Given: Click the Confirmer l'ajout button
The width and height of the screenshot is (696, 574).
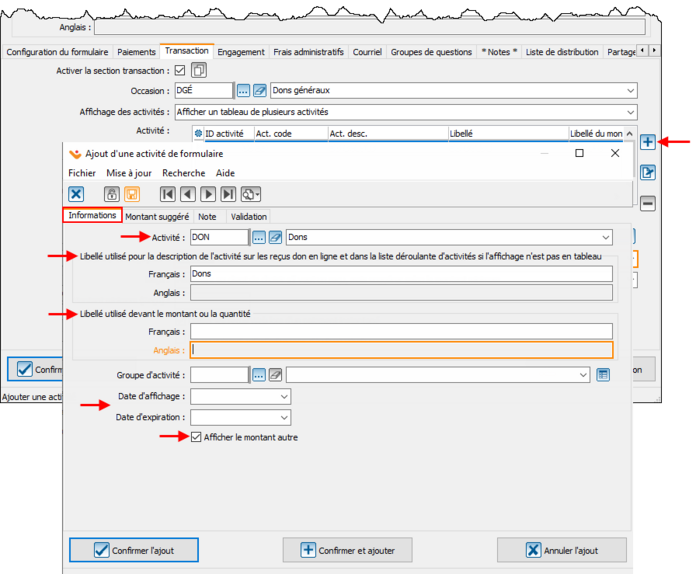Looking at the screenshot, I should coord(134,550).
